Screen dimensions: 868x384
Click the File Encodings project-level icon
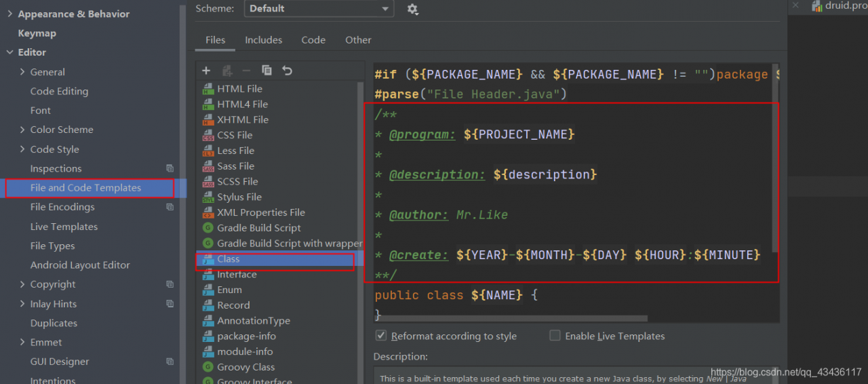[170, 207]
